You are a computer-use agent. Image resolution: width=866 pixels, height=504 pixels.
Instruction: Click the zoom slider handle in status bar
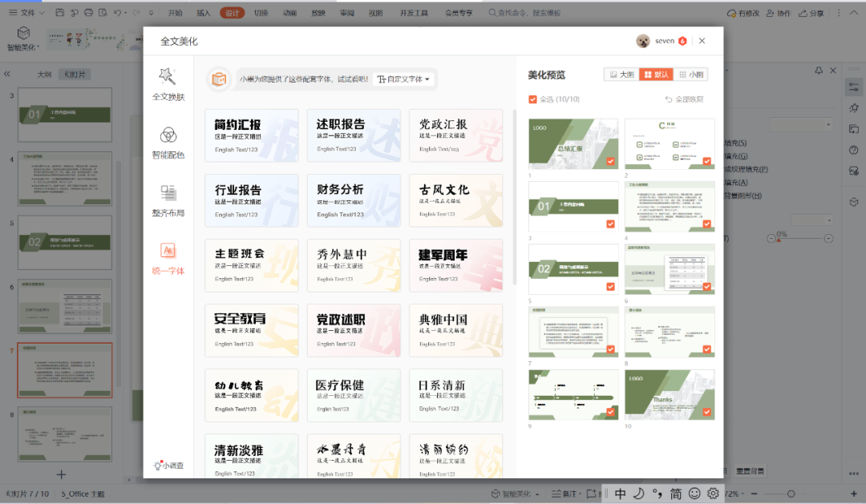tap(791, 494)
